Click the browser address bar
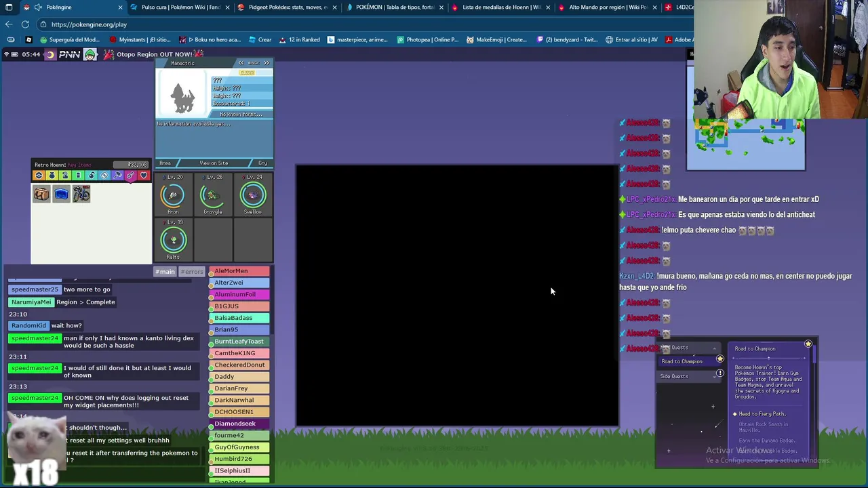Image resolution: width=868 pixels, height=488 pixels. pyautogui.click(x=366, y=24)
